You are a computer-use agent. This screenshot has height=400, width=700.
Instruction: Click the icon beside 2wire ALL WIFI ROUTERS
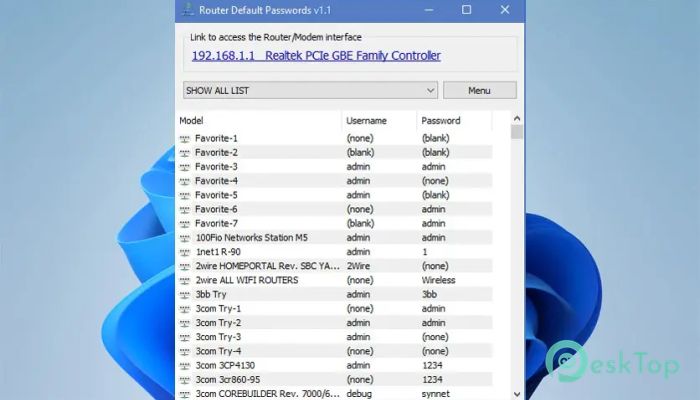click(x=184, y=281)
